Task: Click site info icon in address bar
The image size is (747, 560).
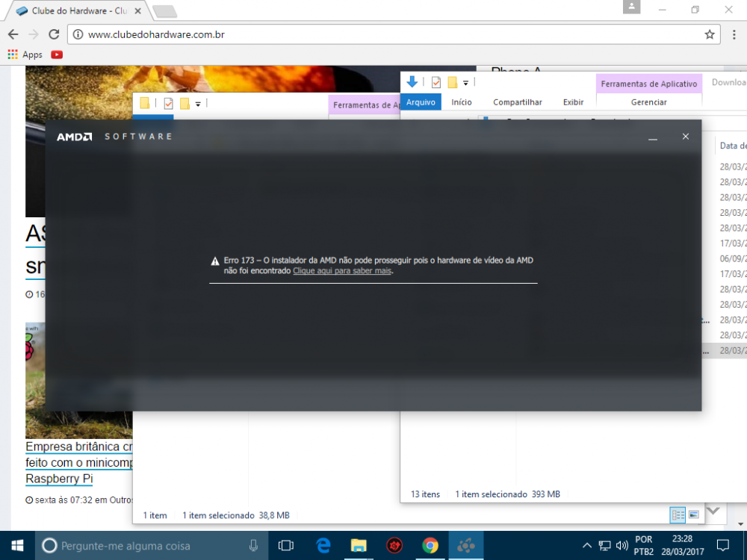Action: 78,34
